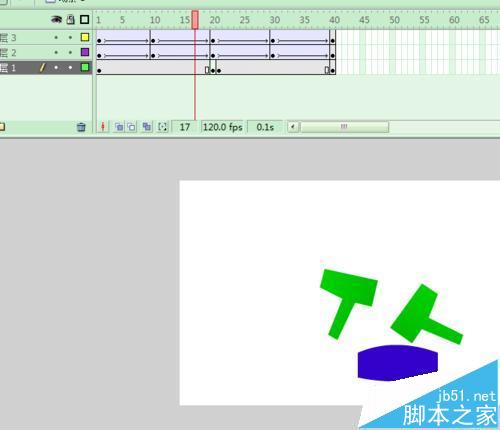Image resolution: width=500 pixels, height=430 pixels.
Task: Toggle visibility dot for layer 1
Action: (56, 68)
